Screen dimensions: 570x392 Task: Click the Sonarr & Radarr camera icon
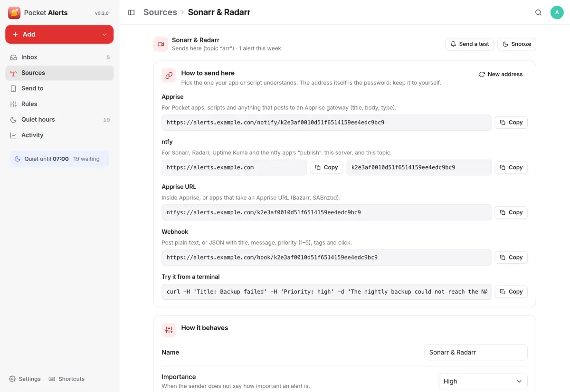161,44
